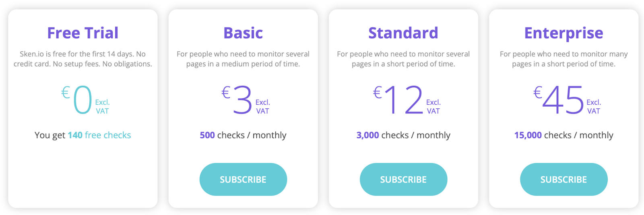Viewport: 644px width, 215px height.
Task: Click the €45 Enterprise price
Action: pyautogui.click(x=562, y=100)
